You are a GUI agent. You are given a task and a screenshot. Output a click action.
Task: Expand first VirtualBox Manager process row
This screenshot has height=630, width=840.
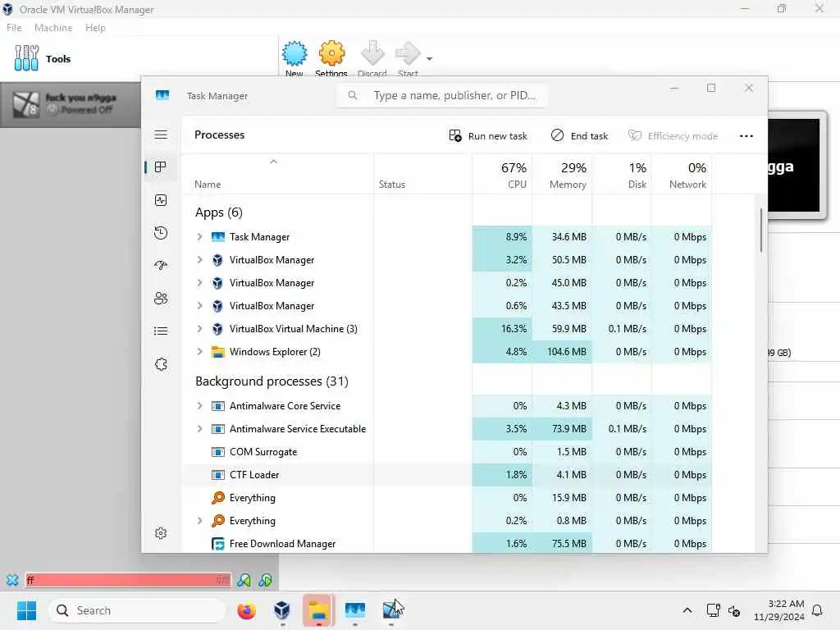pyautogui.click(x=200, y=260)
